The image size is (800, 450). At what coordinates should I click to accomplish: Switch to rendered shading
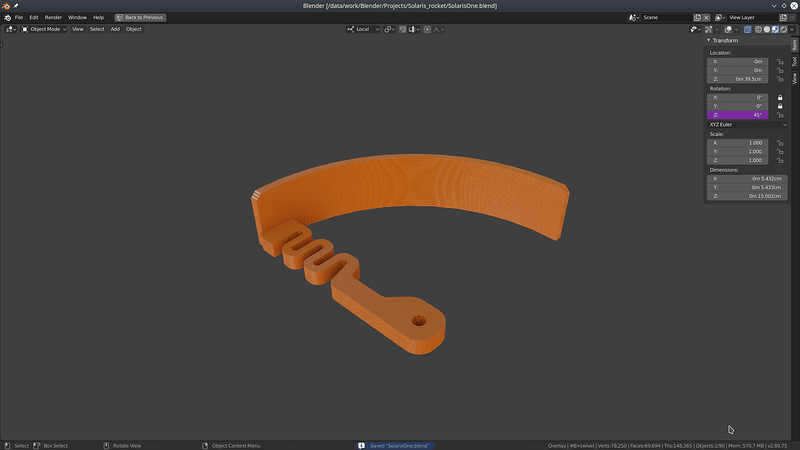tap(784, 30)
